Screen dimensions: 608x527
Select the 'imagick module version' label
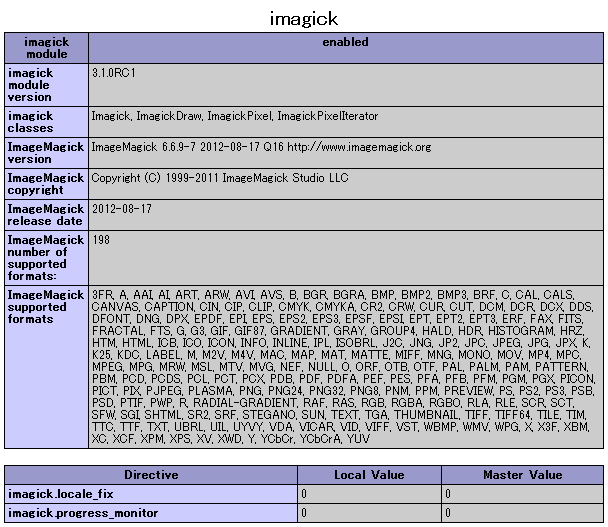[x=46, y=84]
